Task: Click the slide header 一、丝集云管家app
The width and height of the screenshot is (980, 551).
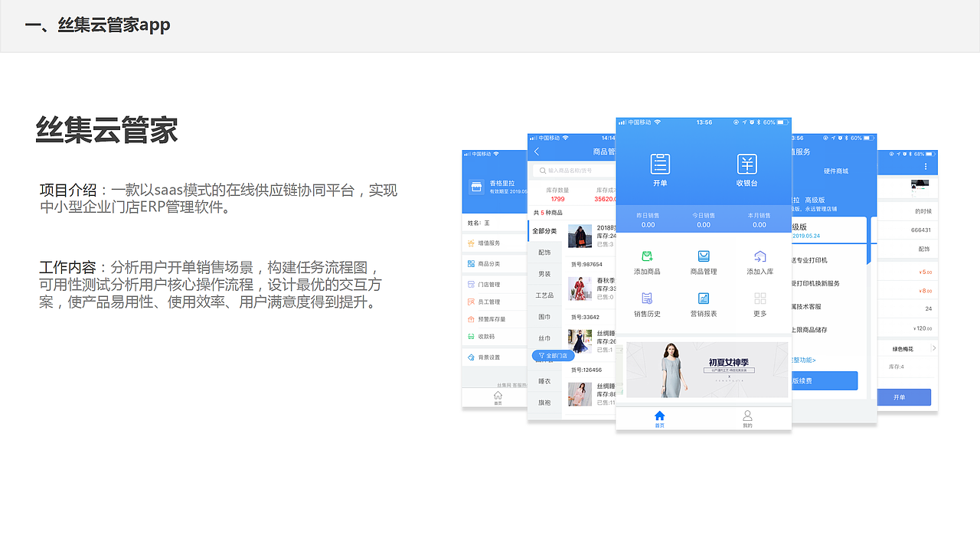Action: [x=97, y=25]
